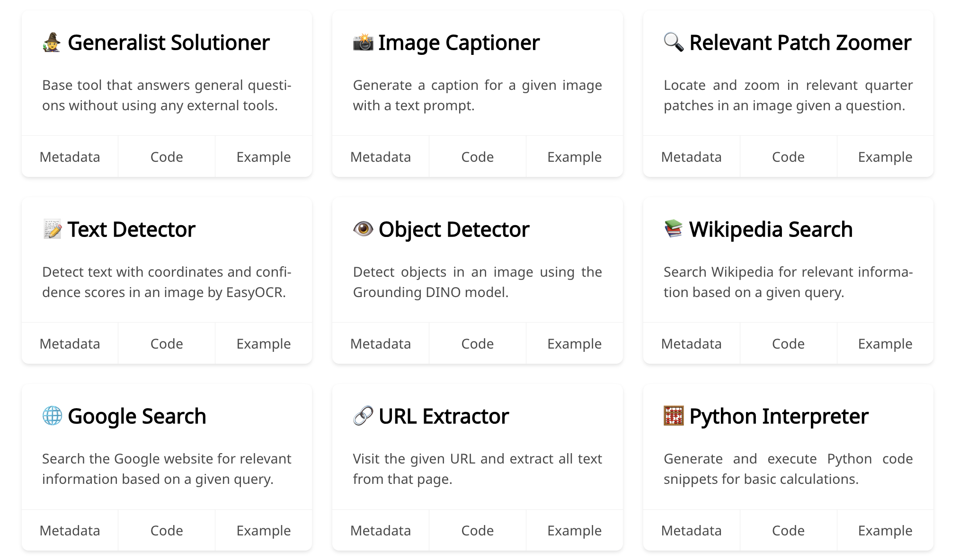
Task: Click the Wikipedia Search card title
Action: coord(771,229)
